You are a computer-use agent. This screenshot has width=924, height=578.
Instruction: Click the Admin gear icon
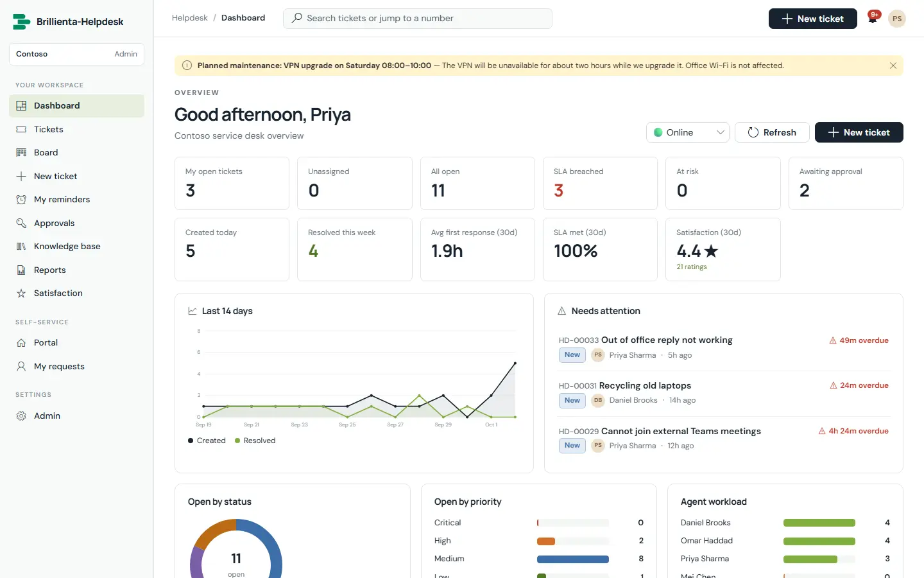[21, 416]
